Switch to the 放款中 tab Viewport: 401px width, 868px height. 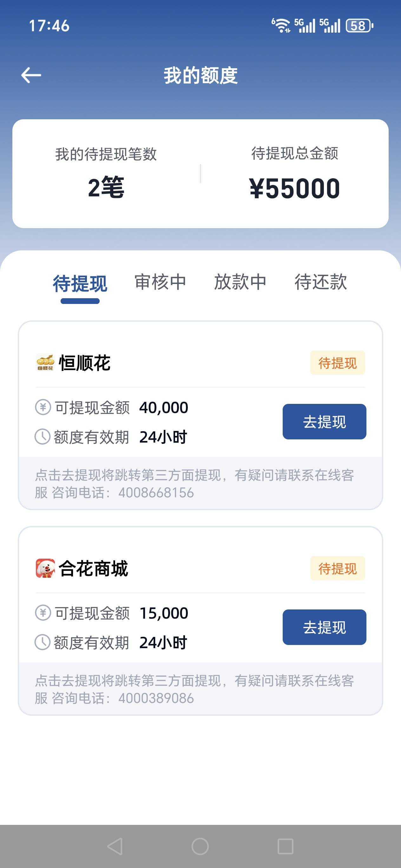(240, 282)
